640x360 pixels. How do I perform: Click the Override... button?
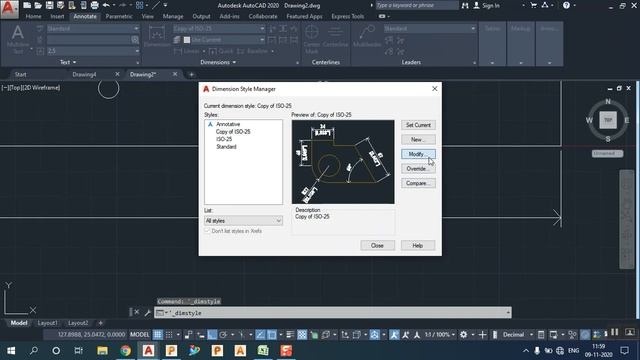(418, 169)
